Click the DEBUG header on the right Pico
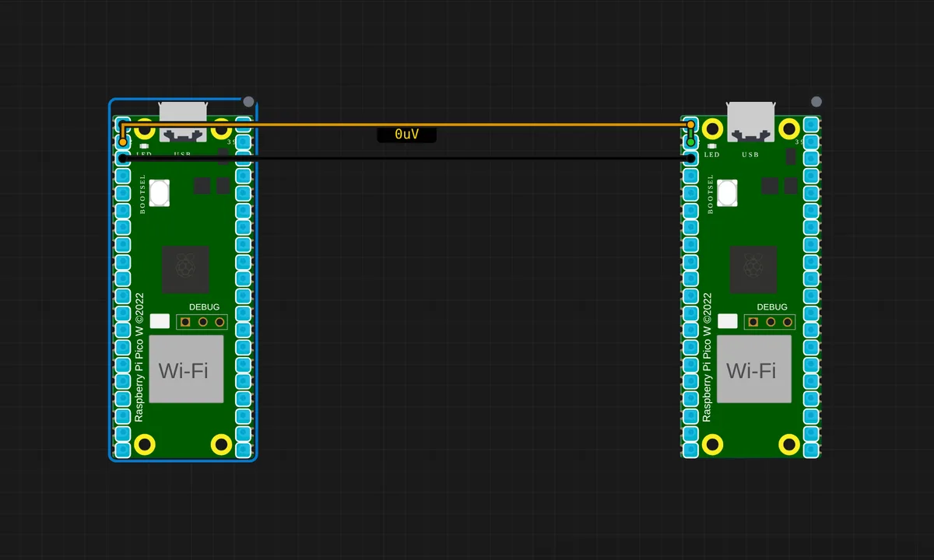The width and height of the screenshot is (934, 560). click(x=771, y=321)
